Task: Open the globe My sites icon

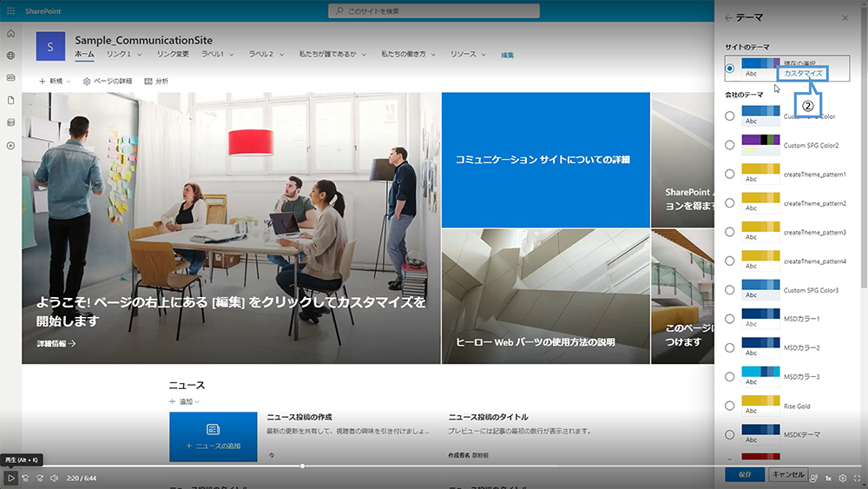Action: point(10,56)
